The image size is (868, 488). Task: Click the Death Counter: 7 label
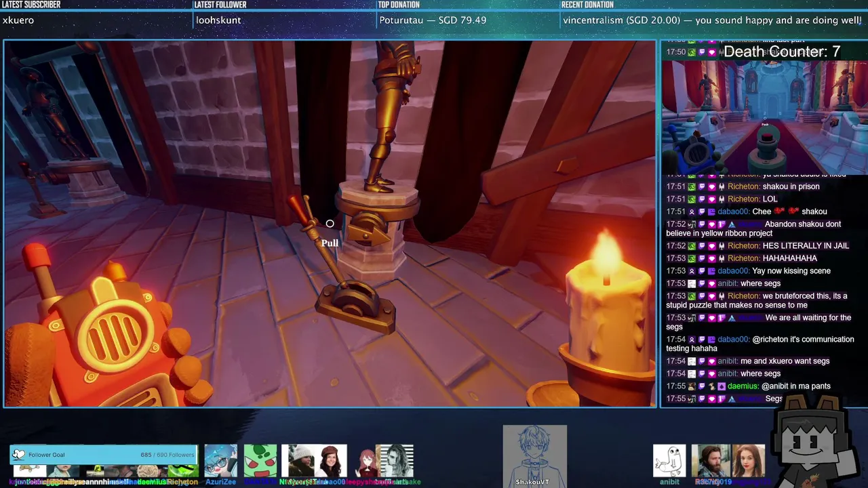(782, 52)
